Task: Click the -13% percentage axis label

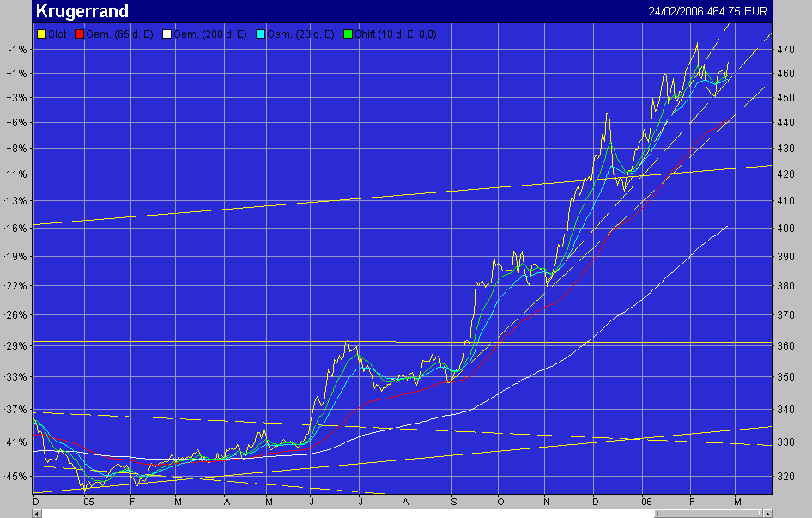Action: pyautogui.click(x=15, y=201)
